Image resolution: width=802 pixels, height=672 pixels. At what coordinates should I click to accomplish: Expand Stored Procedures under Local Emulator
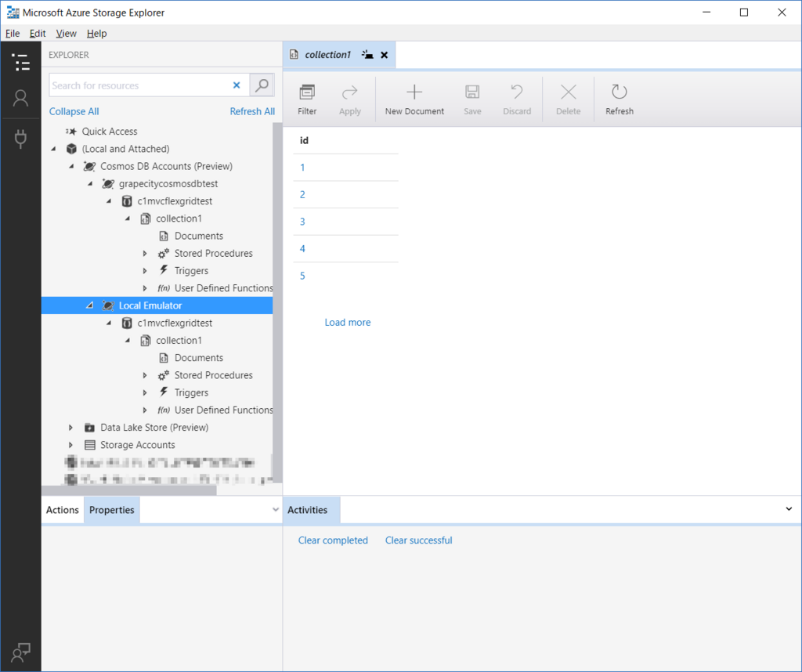point(145,375)
